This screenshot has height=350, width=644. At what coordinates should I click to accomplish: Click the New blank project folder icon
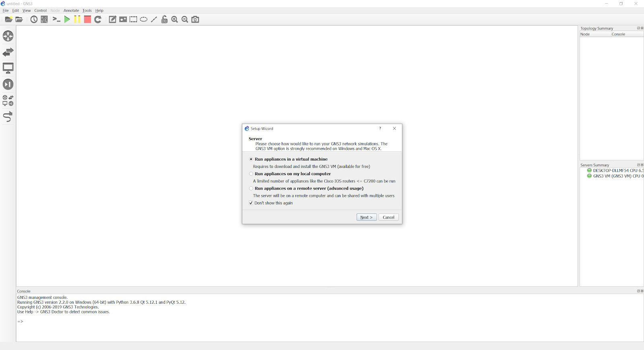[x=8, y=19]
